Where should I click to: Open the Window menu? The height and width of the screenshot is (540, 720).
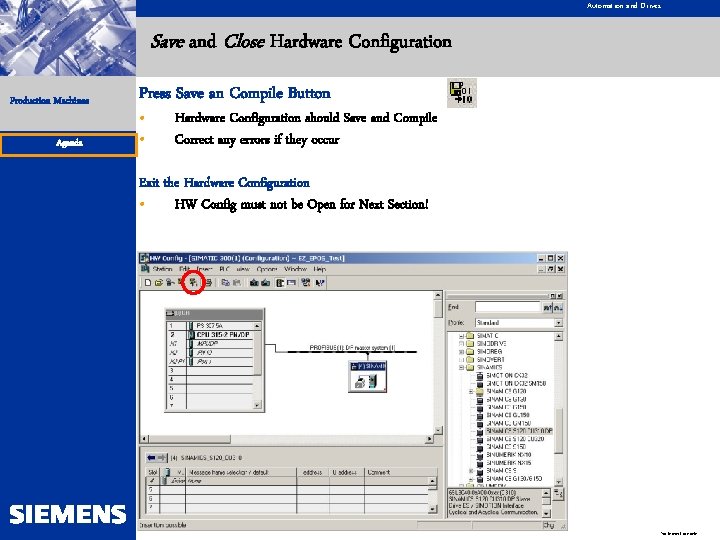295,269
